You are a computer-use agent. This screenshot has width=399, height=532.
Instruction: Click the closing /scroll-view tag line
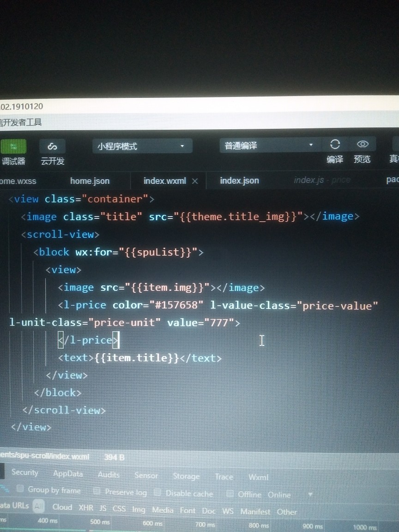[64, 410]
